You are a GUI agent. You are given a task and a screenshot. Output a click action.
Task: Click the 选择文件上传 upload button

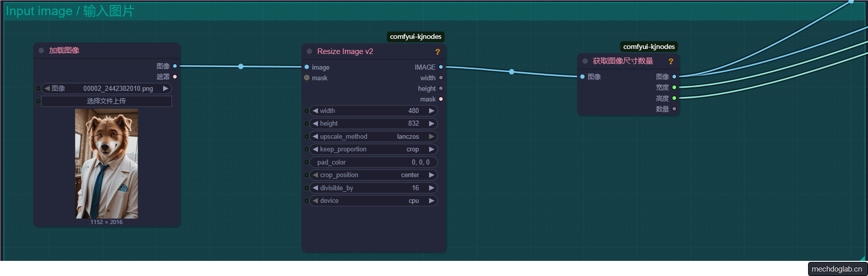point(106,101)
